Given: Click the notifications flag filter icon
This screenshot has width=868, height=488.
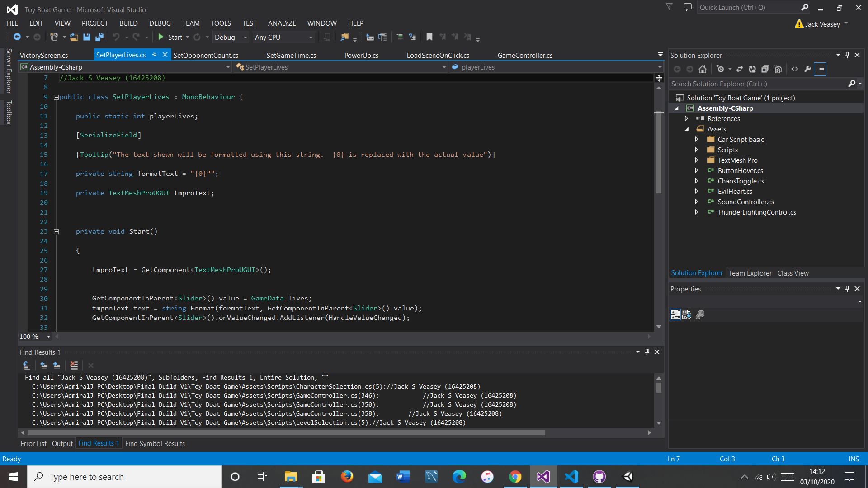Looking at the screenshot, I should pos(669,7).
